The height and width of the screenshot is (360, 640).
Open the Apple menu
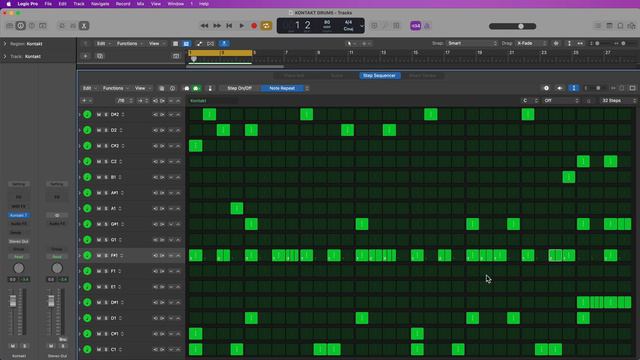click(x=9, y=4)
